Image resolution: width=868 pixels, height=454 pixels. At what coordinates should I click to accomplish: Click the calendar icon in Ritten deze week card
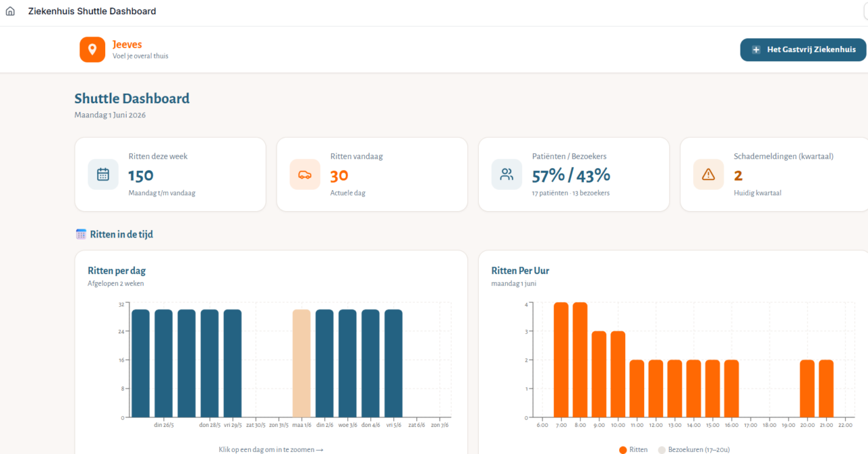[x=103, y=174]
